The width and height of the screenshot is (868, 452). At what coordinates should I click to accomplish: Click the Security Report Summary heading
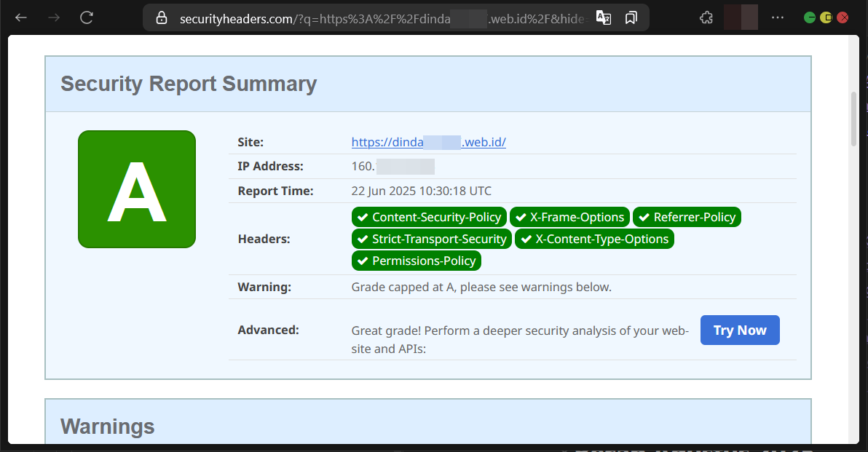pyautogui.click(x=189, y=84)
